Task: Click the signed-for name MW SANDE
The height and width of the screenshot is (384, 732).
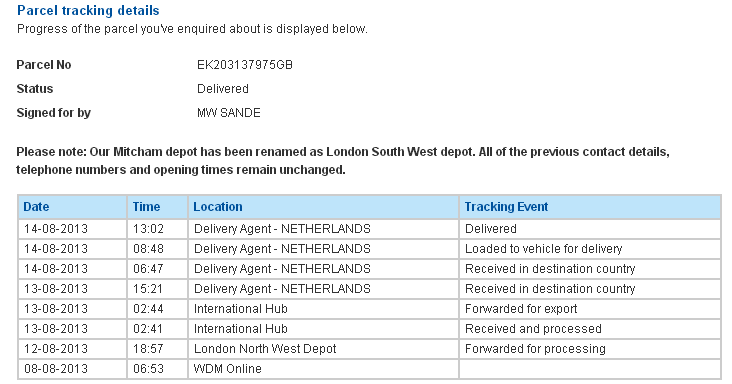Action: 229,113
